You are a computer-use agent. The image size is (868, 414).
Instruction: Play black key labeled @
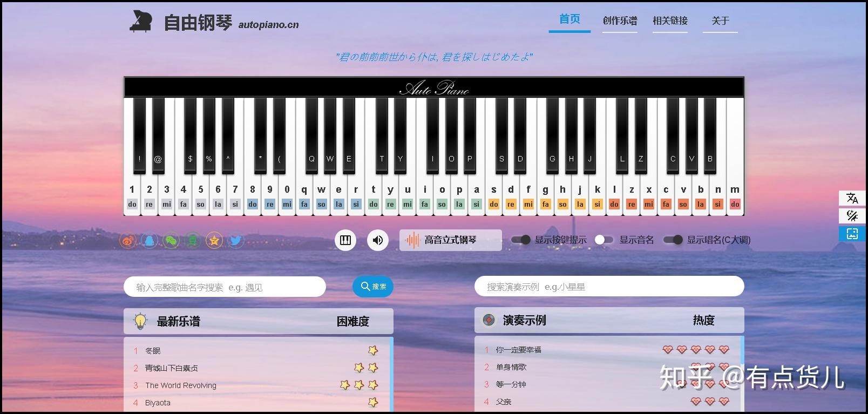(158, 135)
